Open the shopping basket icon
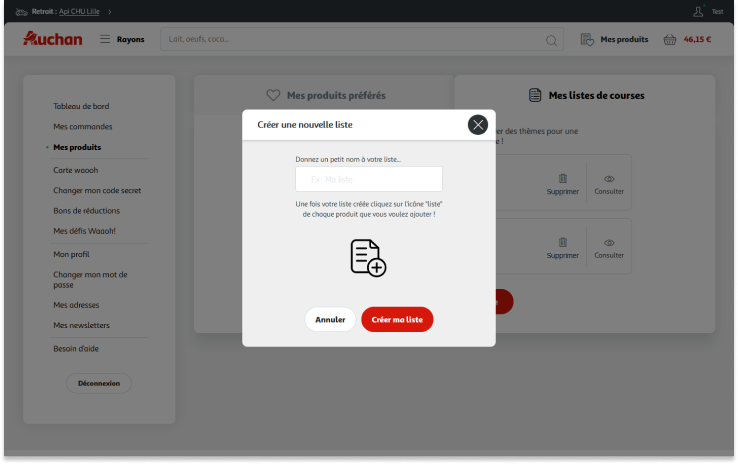 click(670, 40)
